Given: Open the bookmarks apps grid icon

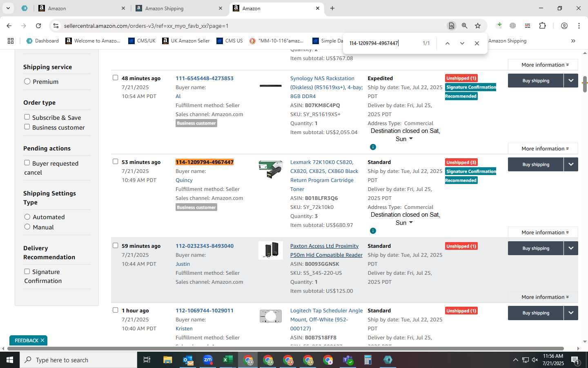Looking at the screenshot, I should click(x=11, y=41).
